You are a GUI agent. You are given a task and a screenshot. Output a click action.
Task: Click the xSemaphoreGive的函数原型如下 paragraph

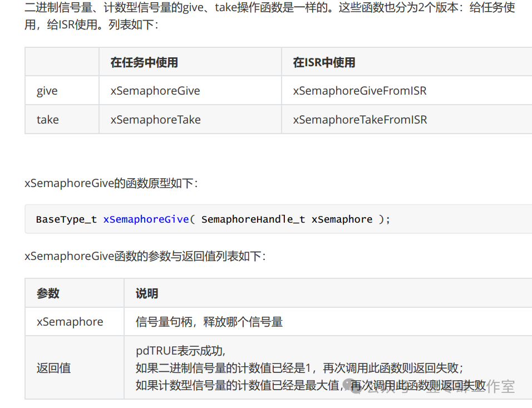(x=111, y=183)
